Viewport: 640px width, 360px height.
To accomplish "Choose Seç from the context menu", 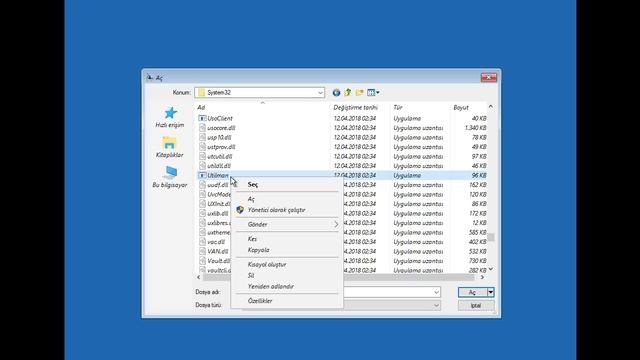I will point(287,184).
